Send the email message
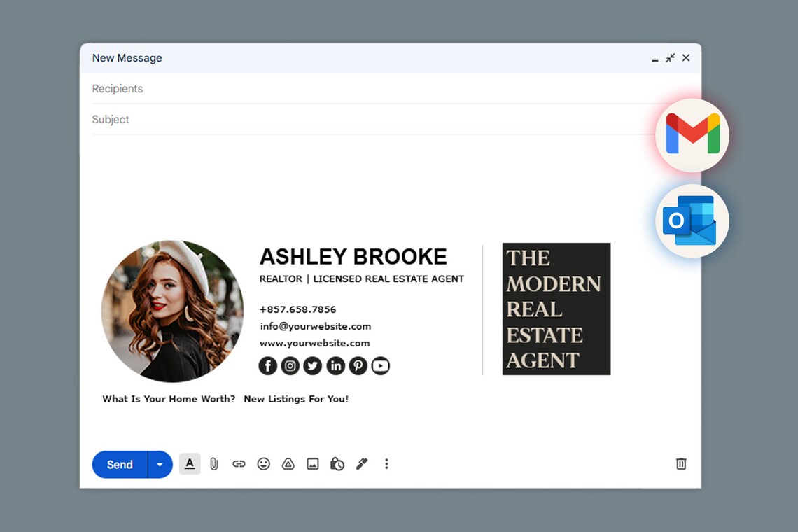 pyautogui.click(x=119, y=464)
